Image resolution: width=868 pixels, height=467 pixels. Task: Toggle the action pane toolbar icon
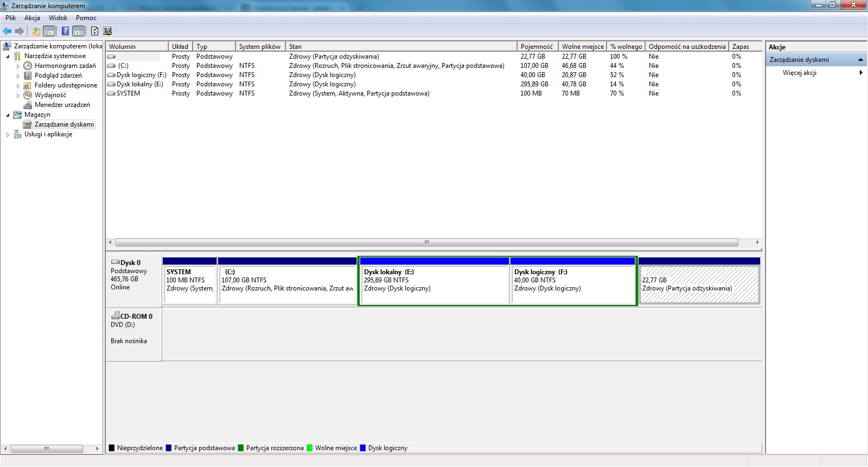[79, 31]
